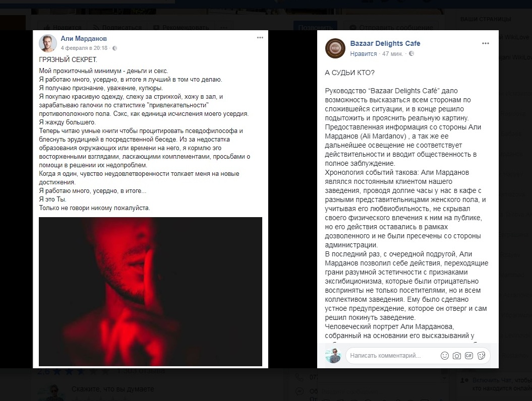Image resolution: width=532 pixels, height=401 pixels.
Task: Attach a photo using the camera icon
Action: point(457,356)
